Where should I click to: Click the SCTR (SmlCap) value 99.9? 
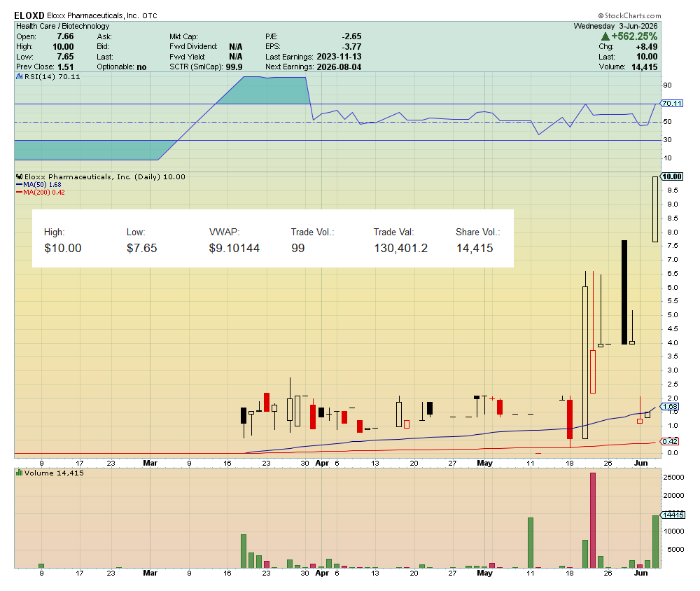234,67
